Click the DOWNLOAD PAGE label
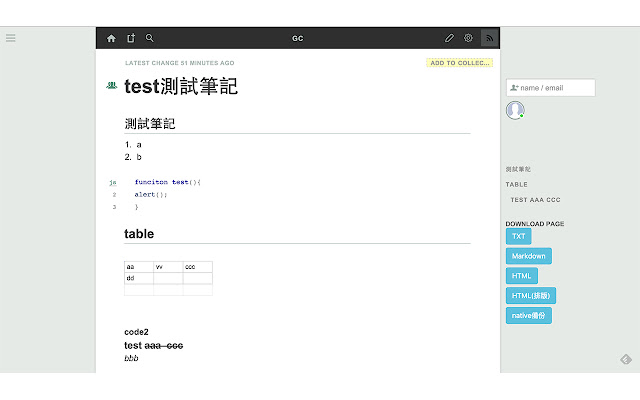Viewport: 640px width, 400px height. click(x=535, y=224)
